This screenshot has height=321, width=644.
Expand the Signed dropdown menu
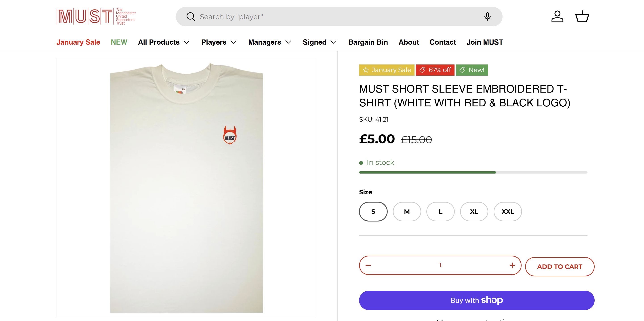point(319,42)
